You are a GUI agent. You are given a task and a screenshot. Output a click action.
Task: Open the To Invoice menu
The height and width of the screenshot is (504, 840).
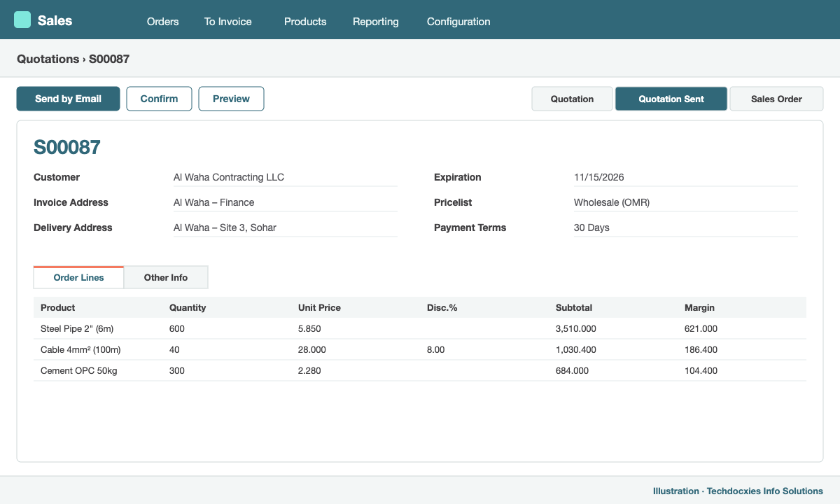point(227,22)
